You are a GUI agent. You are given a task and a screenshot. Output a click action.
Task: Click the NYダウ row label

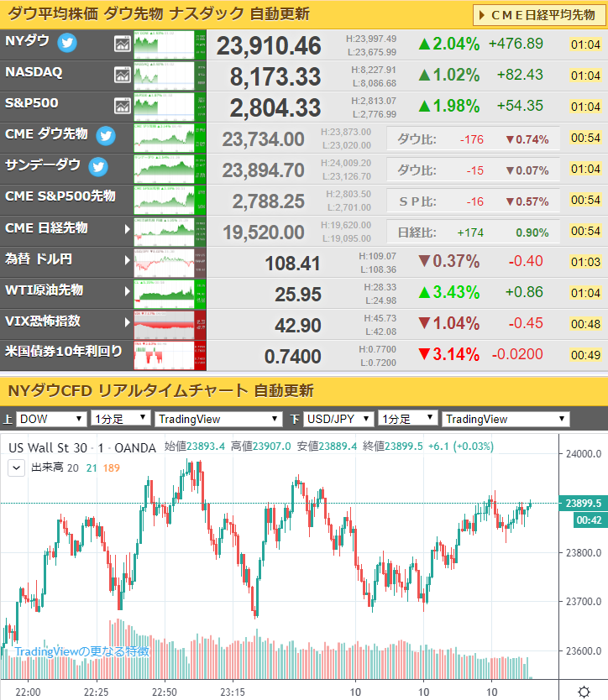tap(27, 40)
